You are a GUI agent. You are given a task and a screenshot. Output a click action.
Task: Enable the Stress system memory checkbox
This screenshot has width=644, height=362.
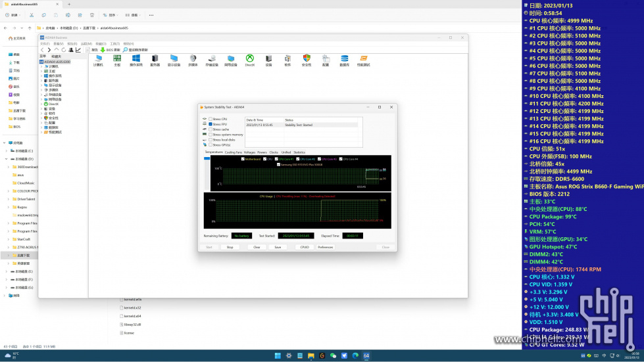point(211,135)
